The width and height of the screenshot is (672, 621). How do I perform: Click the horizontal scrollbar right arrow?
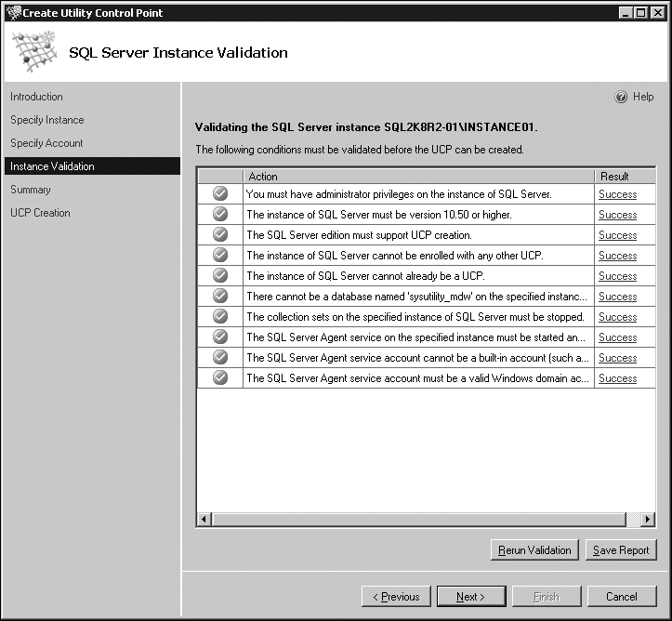pyautogui.click(x=648, y=519)
